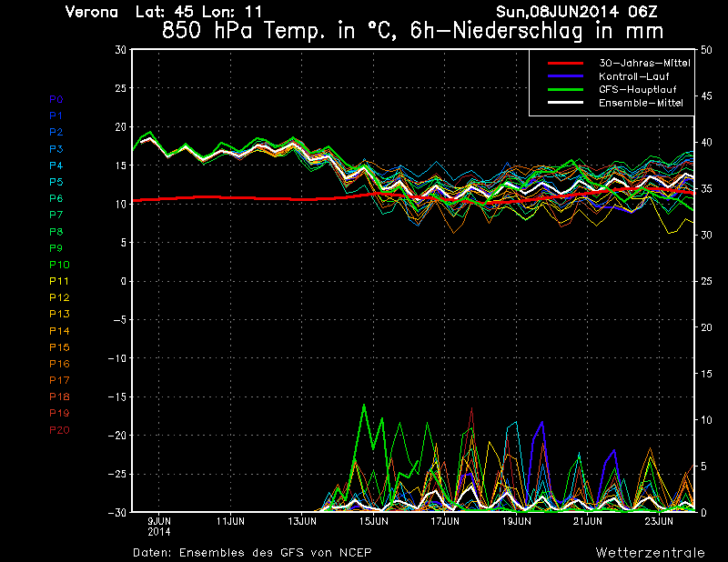Click the "-30" temperature axis value
The image size is (728, 562).
click(x=117, y=512)
